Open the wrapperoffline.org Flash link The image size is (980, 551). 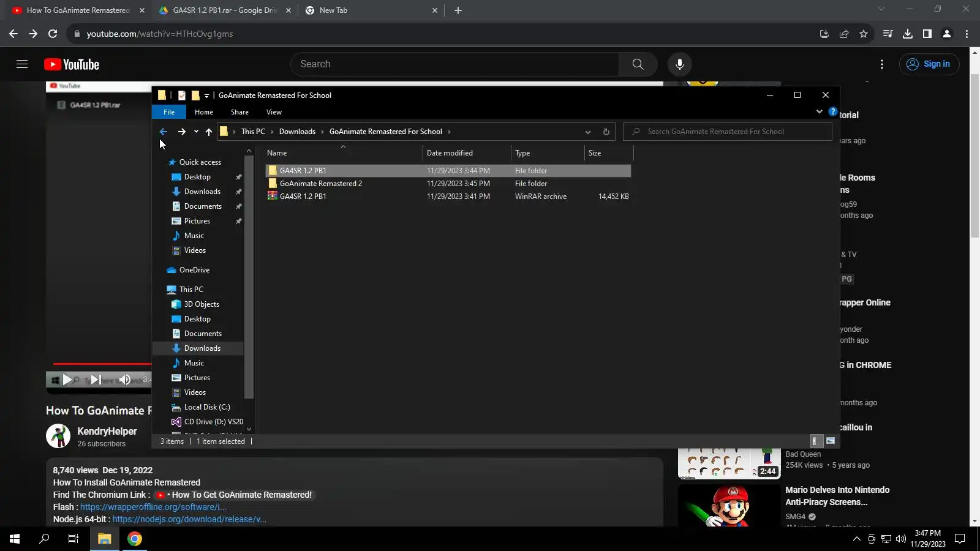(153, 507)
